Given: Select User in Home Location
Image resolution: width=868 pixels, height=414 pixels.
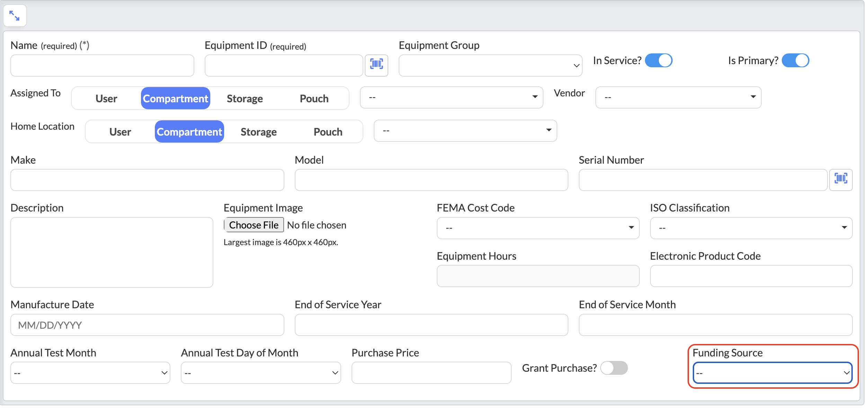Looking at the screenshot, I should click(x=120, y=132).
